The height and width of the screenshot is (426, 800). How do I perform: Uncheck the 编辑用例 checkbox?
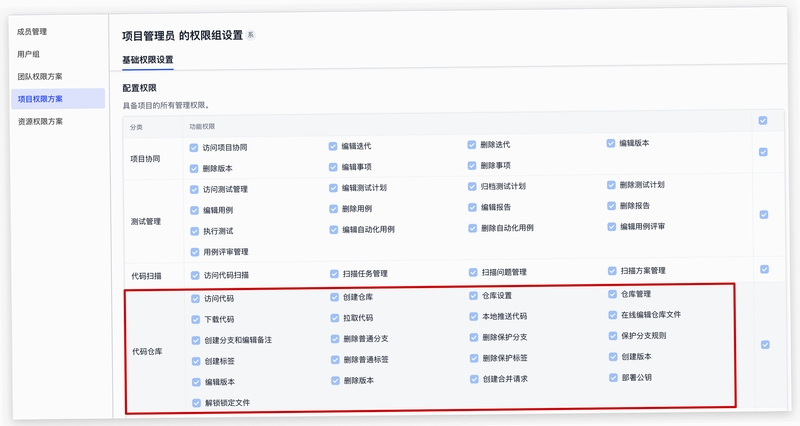[x=194, y=211]
